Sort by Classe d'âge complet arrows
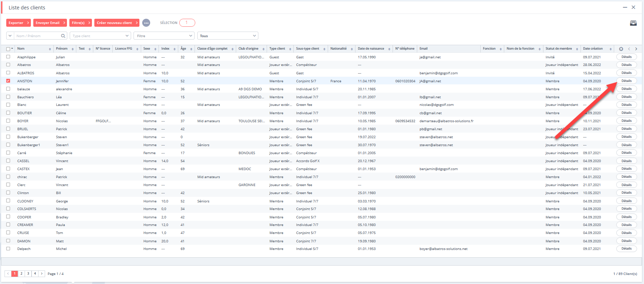This screenshot has width=644, height=284. pyautogui.click(x=232, y=49)
